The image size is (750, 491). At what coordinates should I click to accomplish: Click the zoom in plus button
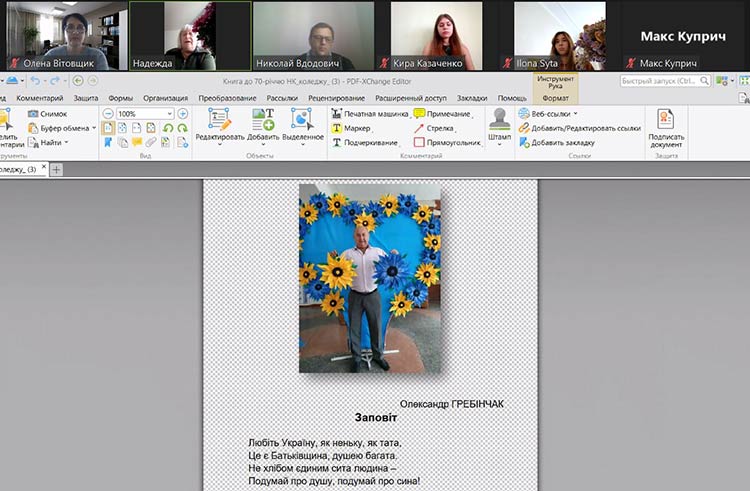(x=182, y=114)
